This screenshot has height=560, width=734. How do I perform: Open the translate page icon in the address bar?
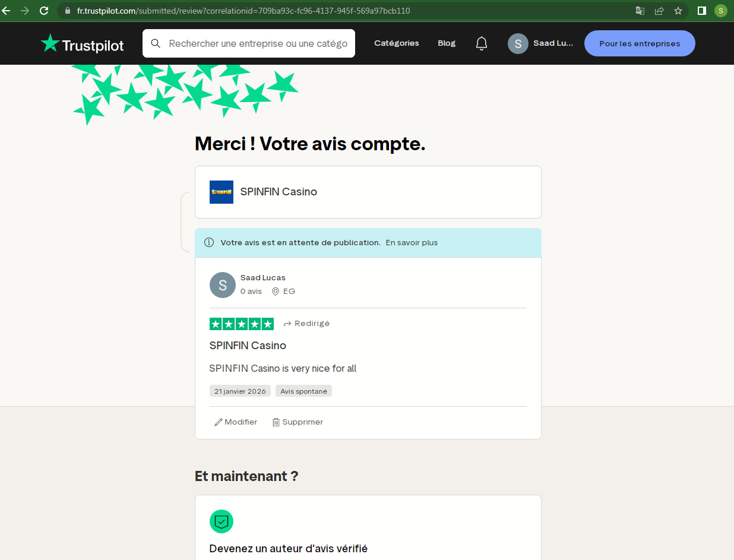click(640, 11)
